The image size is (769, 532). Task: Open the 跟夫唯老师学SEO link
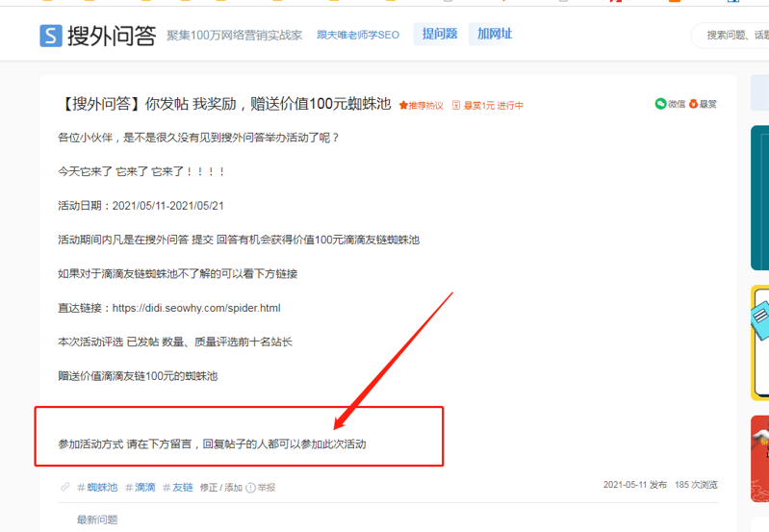(x=358, y=35)
